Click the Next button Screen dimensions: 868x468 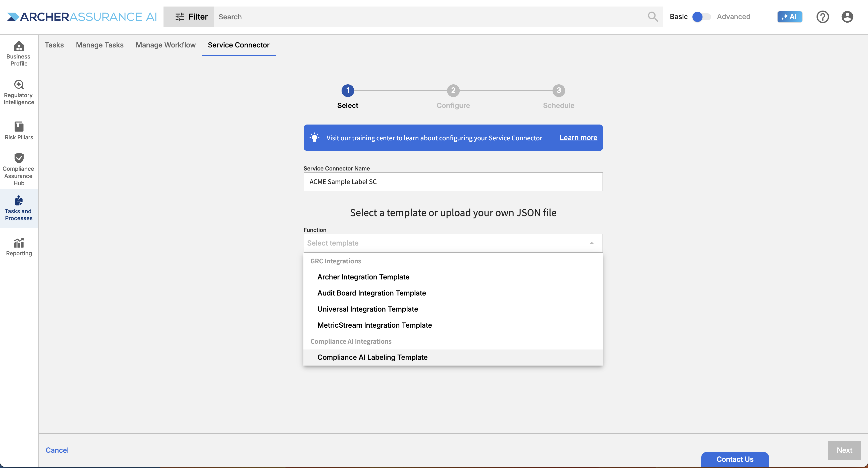(x=844, y=450)
